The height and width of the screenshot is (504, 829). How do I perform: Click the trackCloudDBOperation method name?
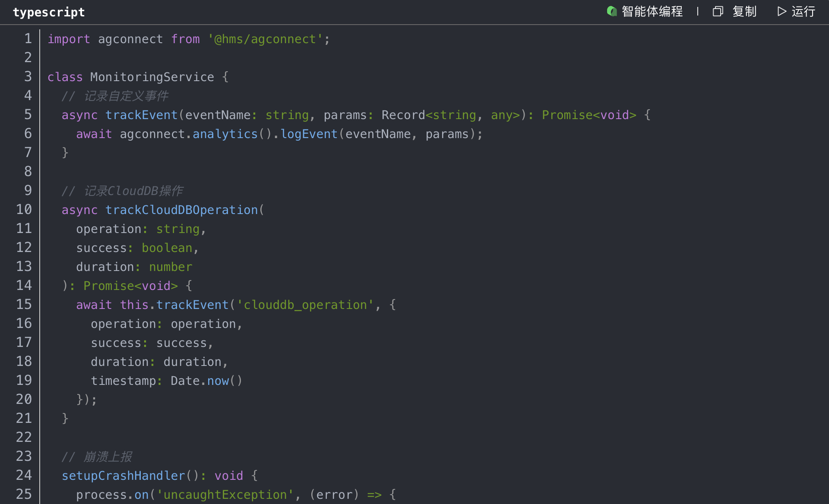181,210
